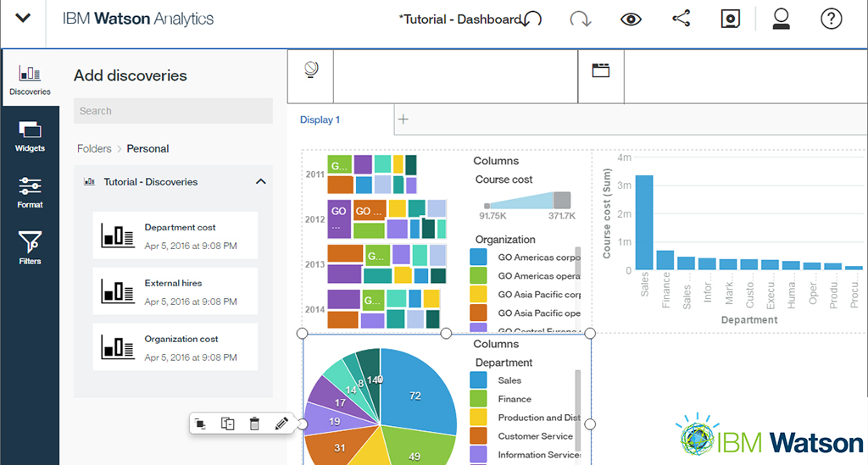Click the save disk icon

point(730,19)
